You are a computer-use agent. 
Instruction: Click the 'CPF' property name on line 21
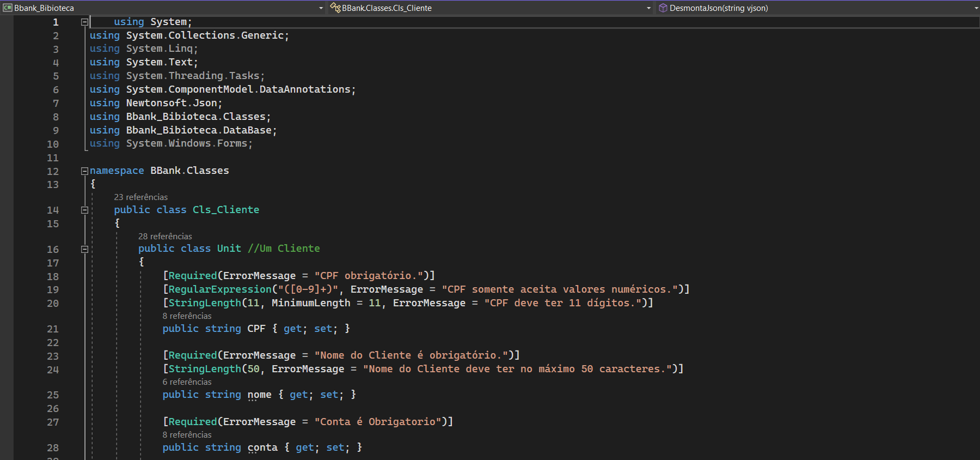pyautogui.click(x=256, y=329)
